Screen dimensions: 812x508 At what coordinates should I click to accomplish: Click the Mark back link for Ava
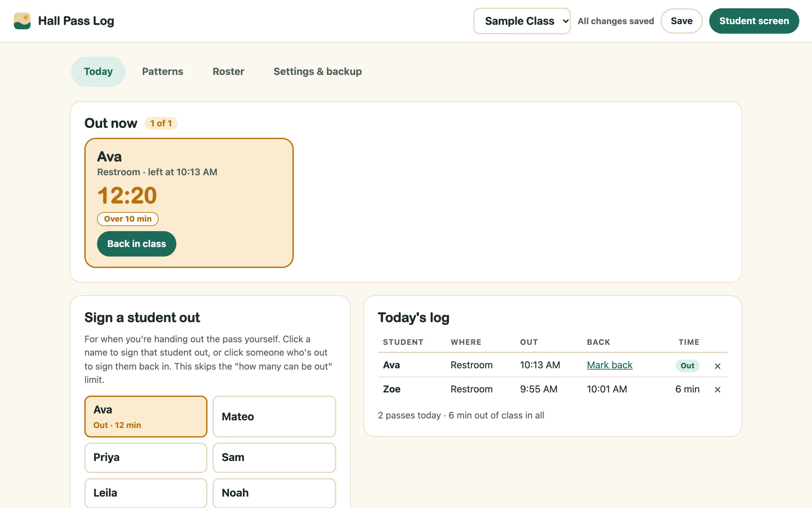click(609, 365)
